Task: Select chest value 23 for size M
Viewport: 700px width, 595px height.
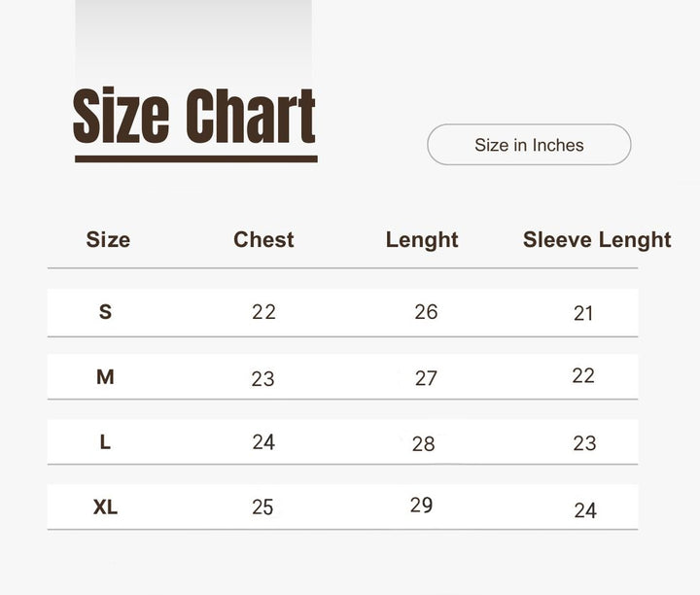Action: (x=263, y=379)
